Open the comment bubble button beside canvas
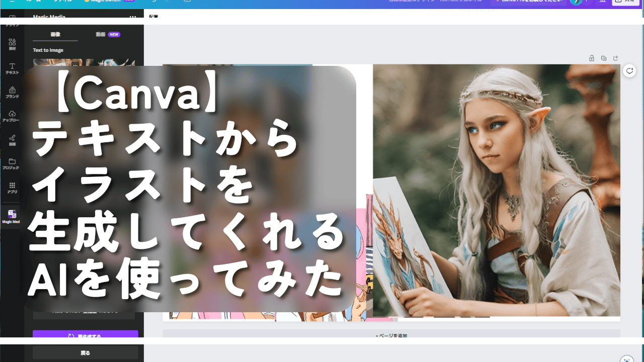644x362 pixels. pyautogui.click(x=629, y=71)
